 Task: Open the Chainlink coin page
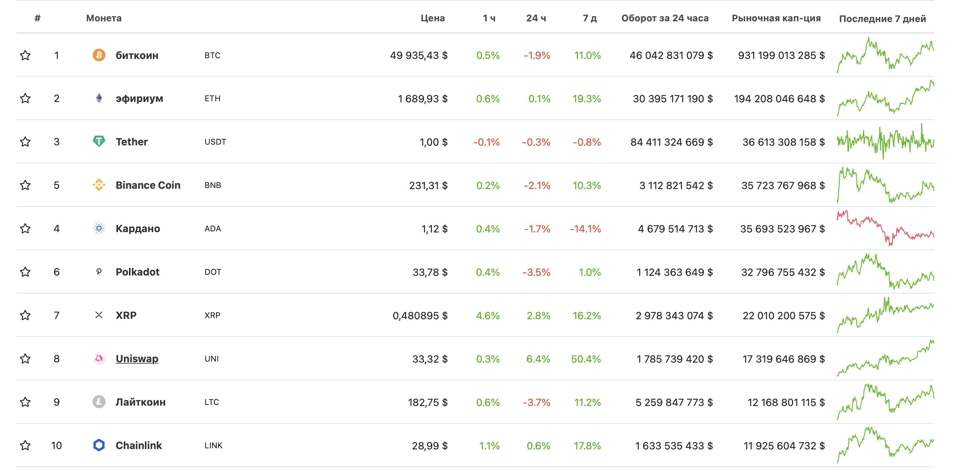pos(139,446)
